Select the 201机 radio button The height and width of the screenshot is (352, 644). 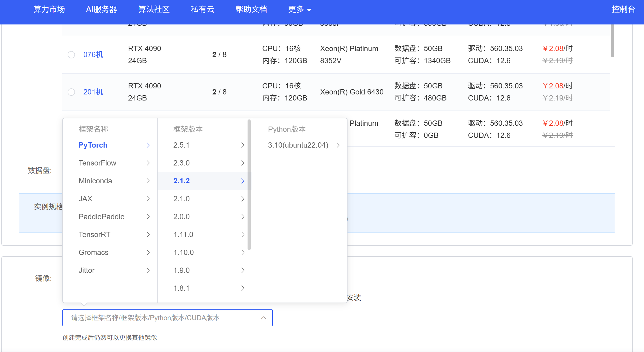pyautogui.click(x=71, y=92)
